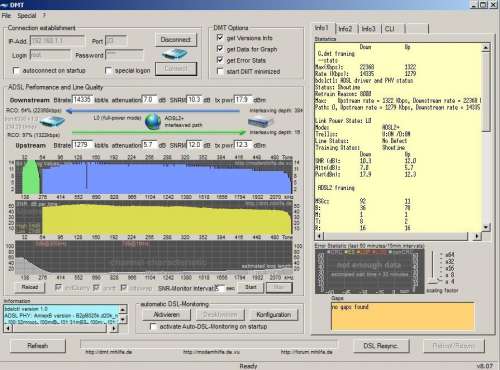Click the router icon beside Downstream RCO
Viewport: 500px width, 370px height.
coord(52,121)
